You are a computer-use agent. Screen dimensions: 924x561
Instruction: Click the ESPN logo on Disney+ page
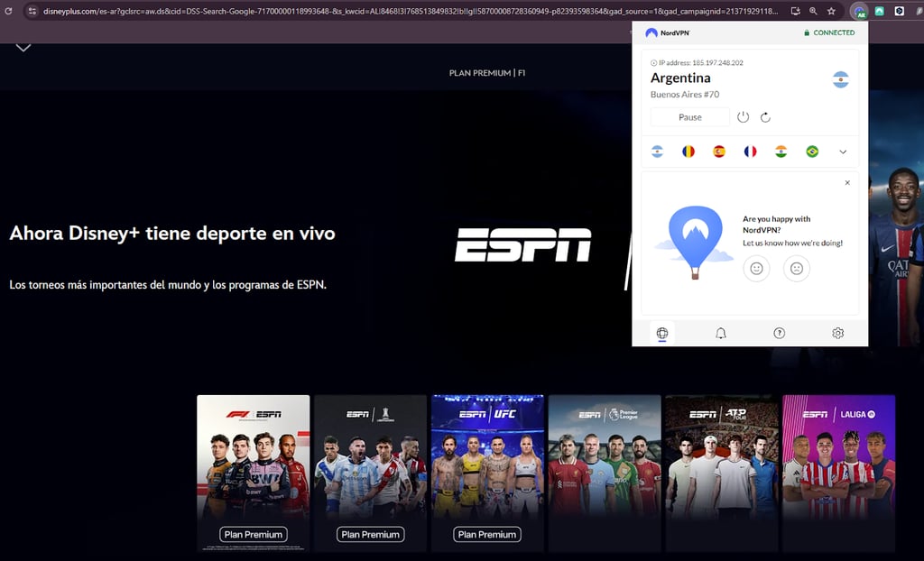522,244
